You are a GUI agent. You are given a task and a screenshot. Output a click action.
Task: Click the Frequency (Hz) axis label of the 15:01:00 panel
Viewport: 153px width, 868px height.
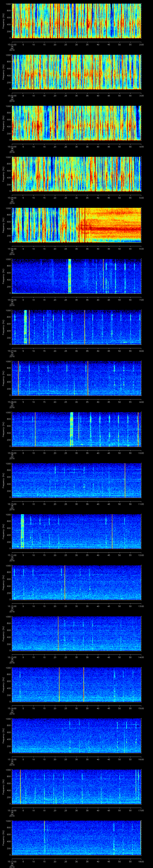tap(3, 21)
